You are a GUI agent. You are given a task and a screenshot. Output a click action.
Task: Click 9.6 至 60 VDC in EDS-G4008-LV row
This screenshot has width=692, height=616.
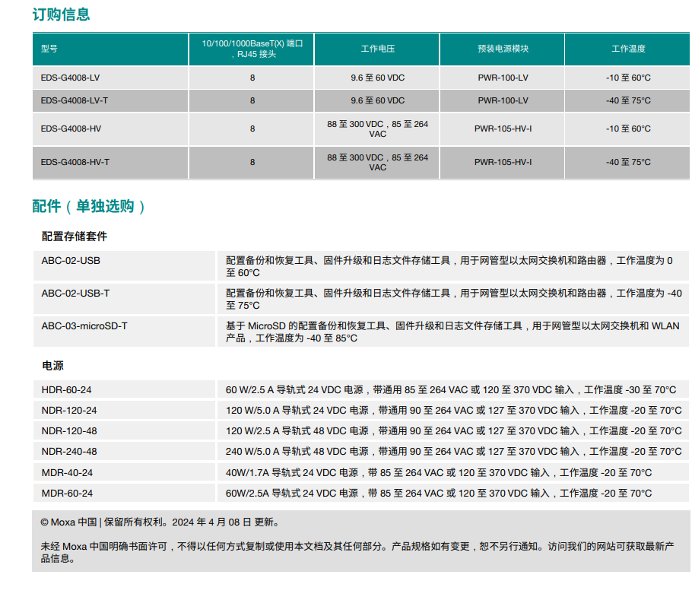(378, 78)
